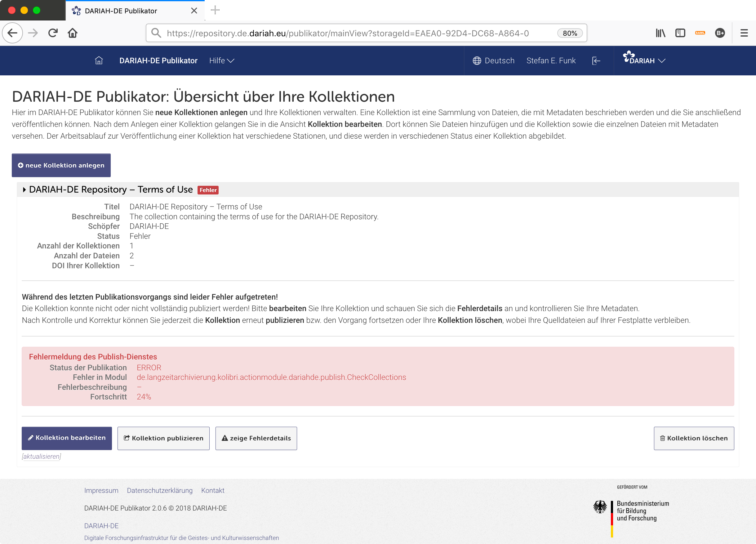
Task: Click the home icon in the Publikator navbar
Action: tap(99, 60)
